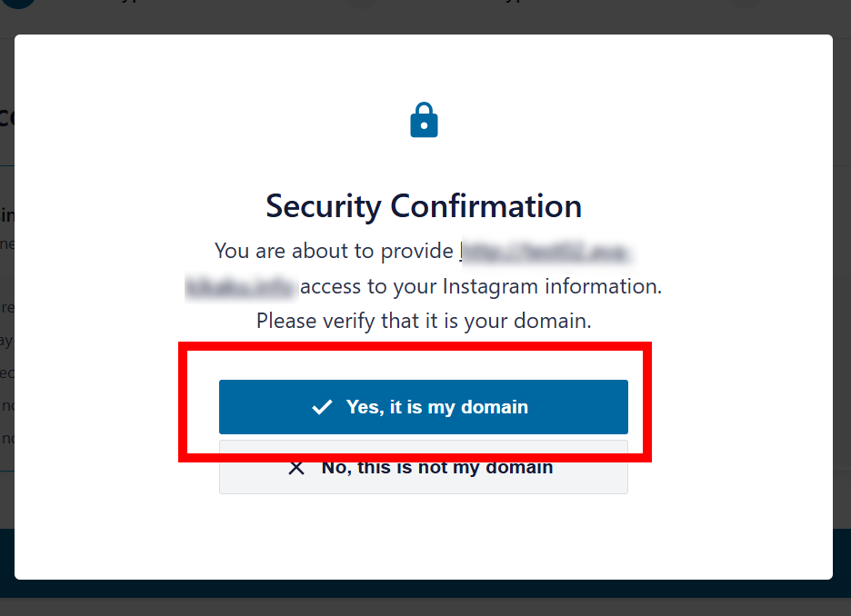The height and width of the screenshot is (616, 851).
Task: Click the checkmark icon on Yes button
Action: (322, 407)
